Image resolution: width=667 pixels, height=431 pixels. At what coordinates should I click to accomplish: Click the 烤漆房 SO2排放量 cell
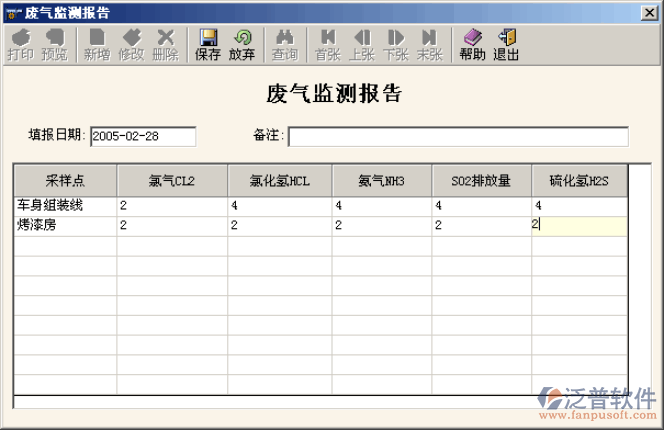coord(480,226)
